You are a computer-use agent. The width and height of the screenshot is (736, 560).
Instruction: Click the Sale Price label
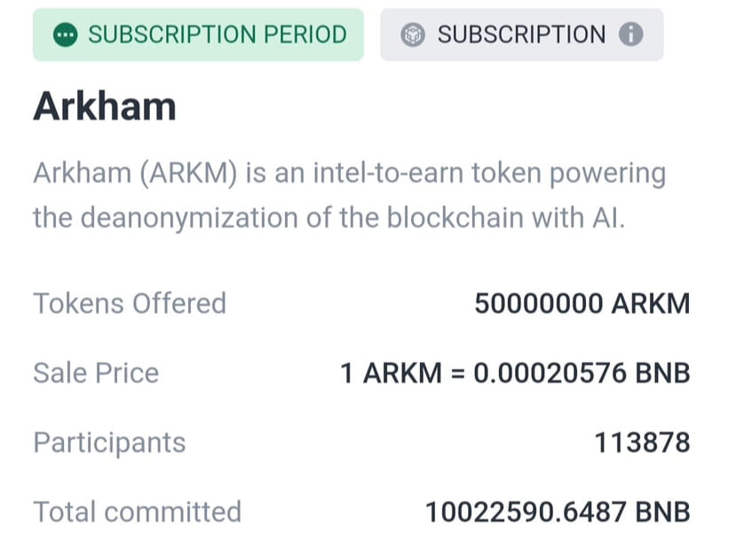coord(96,373)
